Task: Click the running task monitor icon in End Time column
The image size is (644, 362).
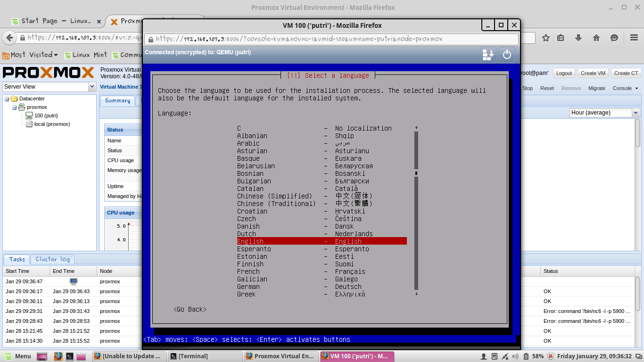Action: 74,281
